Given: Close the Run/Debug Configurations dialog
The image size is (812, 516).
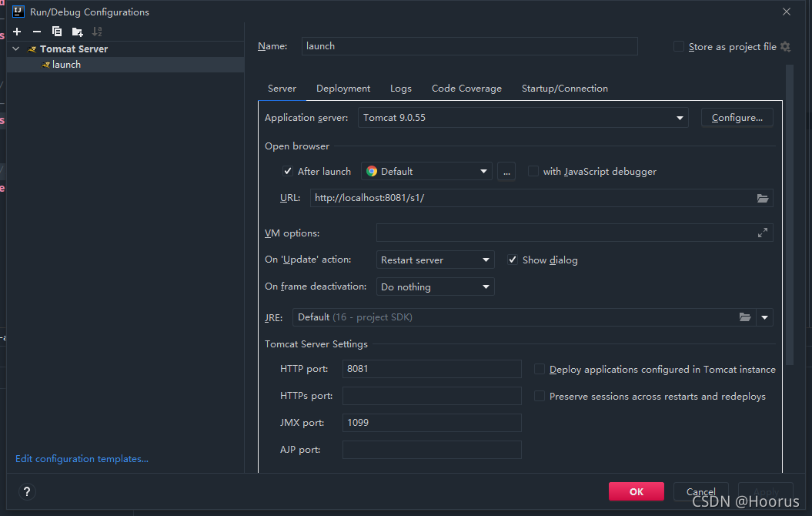Looking at the screenshot, I should (x=786, y=12).
